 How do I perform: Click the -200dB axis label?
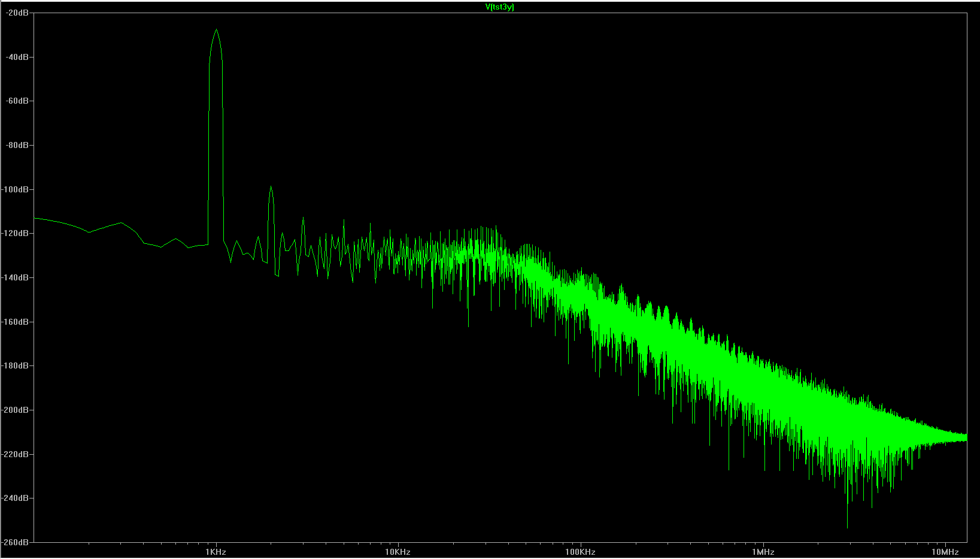[16, 410]
